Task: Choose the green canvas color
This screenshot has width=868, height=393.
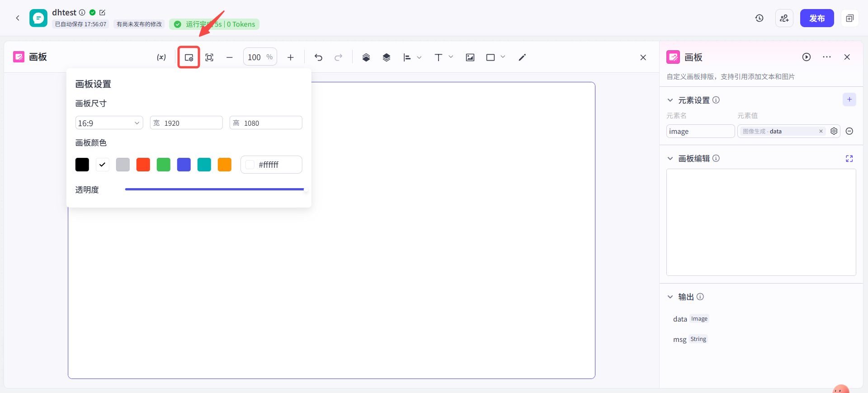Action: point(164,165)
